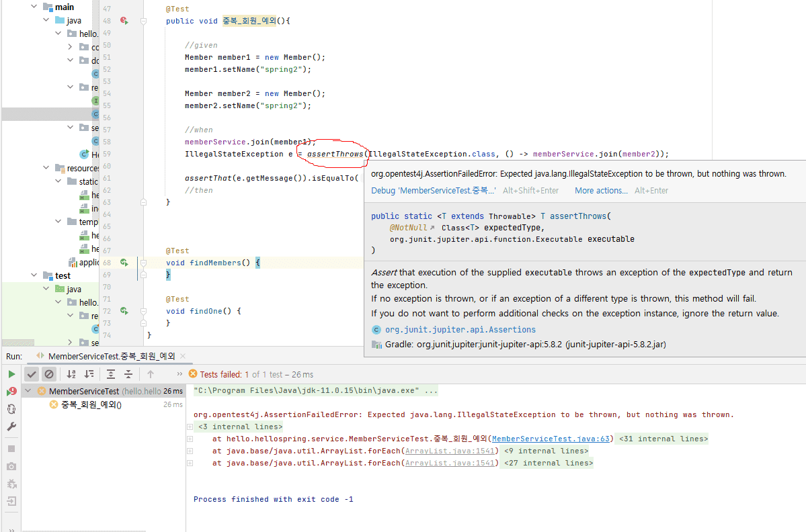Open the org.junit.jupiter.api.Assertions link
Image resolution: width=806 pixels, height=532 pixels.
click(x=460, y=330)
